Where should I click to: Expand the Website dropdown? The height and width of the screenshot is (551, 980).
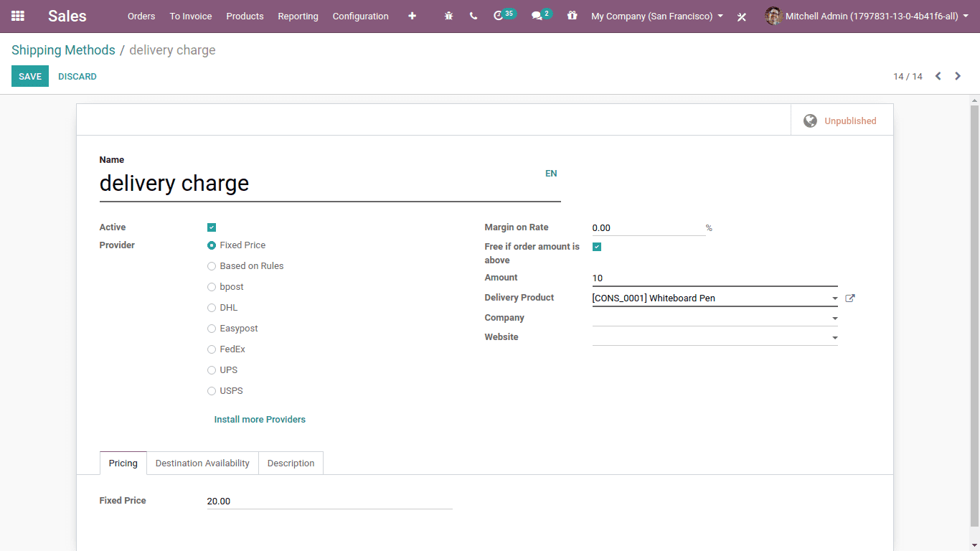[834, 338]
